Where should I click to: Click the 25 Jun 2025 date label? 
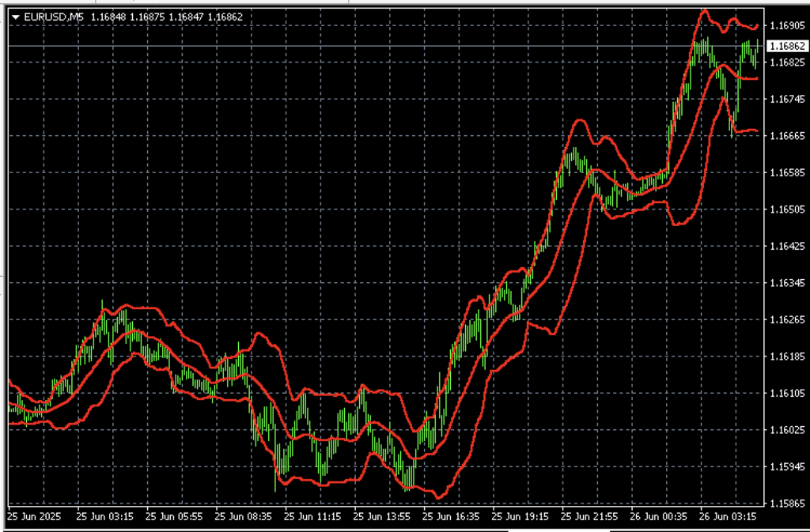[33, 516]
